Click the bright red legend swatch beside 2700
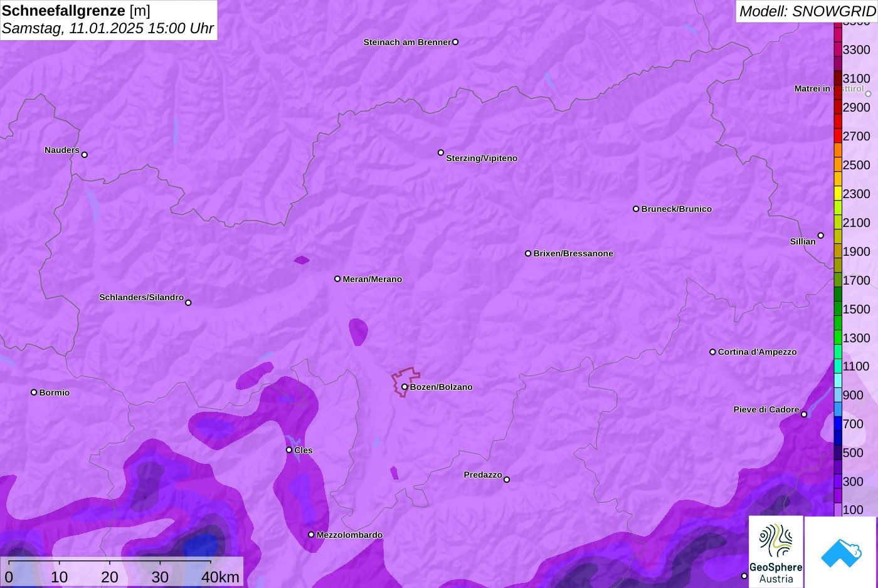Screen dimensions: 878x588 pyautogui.click(x=838, y=136)
